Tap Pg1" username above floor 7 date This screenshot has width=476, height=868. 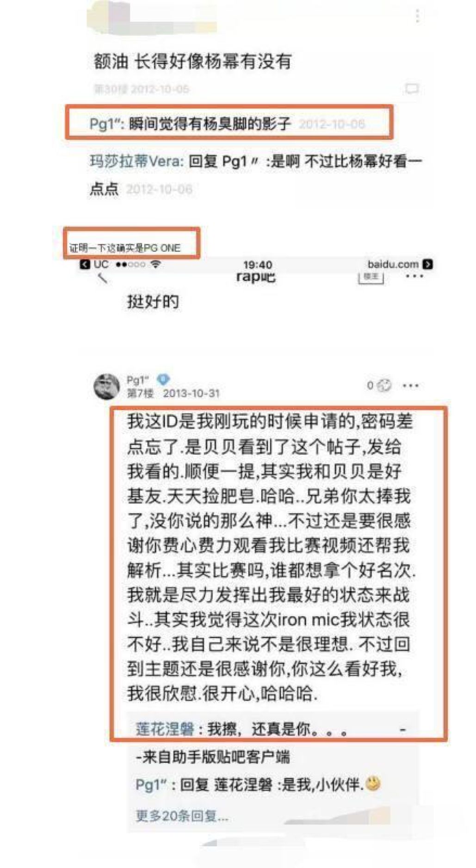[x=137, y=380]
